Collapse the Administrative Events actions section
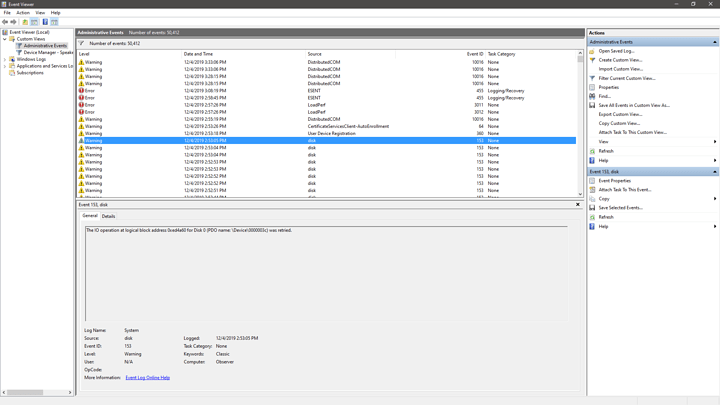 714,42
